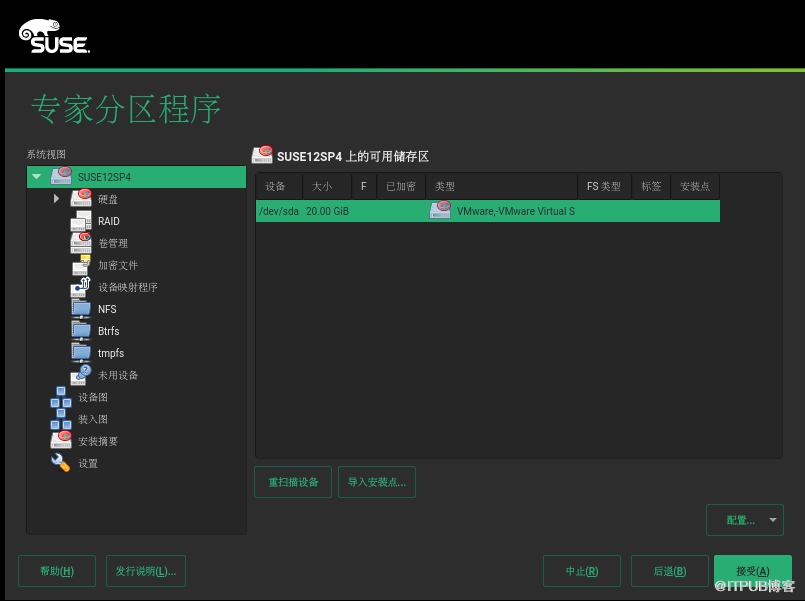The image size is (805, 601).
Task: Sort by 类型 column header
Action: [x=502, y=186]
